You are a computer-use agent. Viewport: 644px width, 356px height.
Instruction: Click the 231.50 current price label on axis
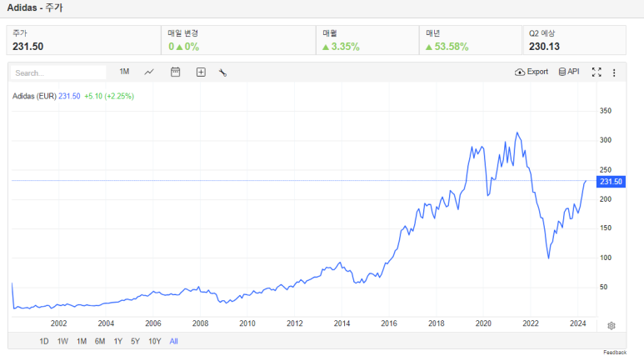611,182
